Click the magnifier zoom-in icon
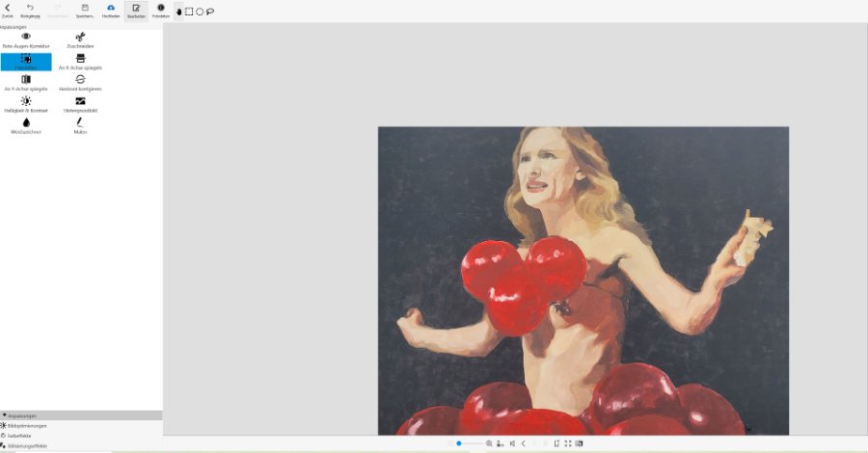 (489, 443)
